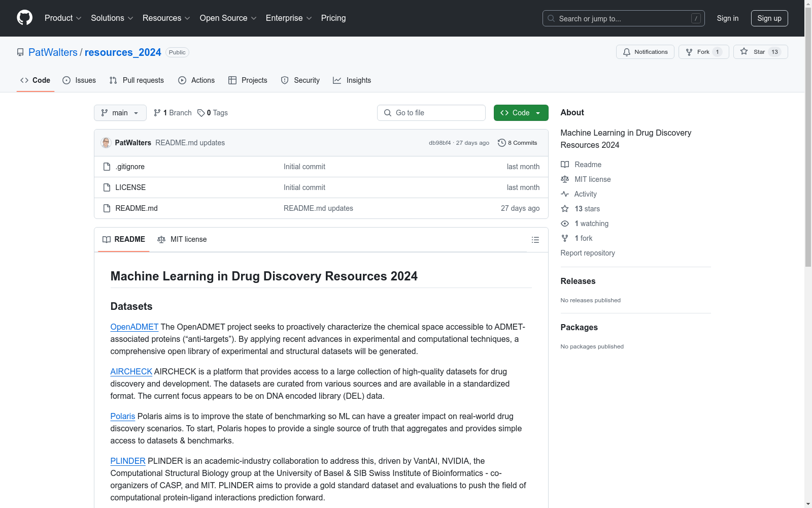The height and width of the screenshot is (508, 812).
Task: Select the Code repository tab
Action: (x=36, y=80)
